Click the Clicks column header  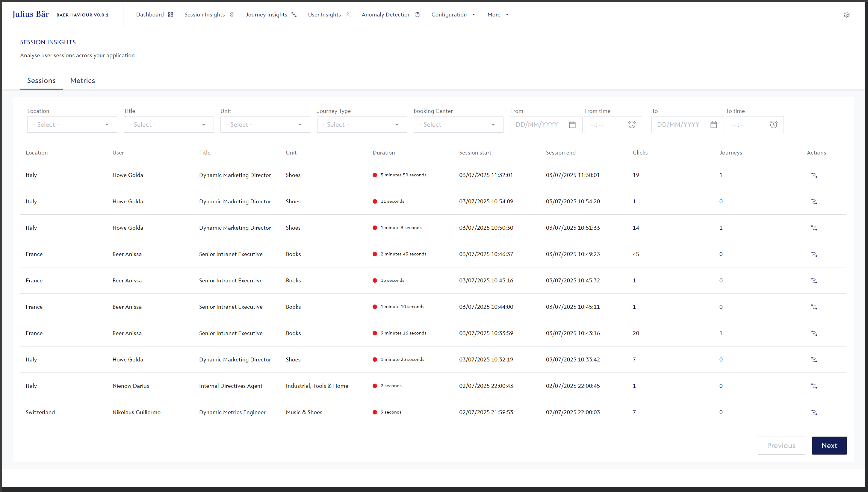coord(640,152)
